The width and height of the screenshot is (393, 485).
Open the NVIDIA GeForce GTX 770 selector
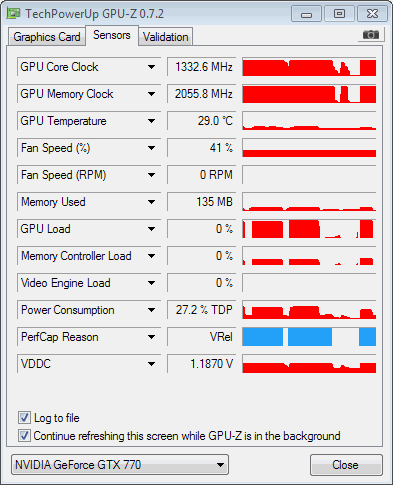tap(120, 464)
